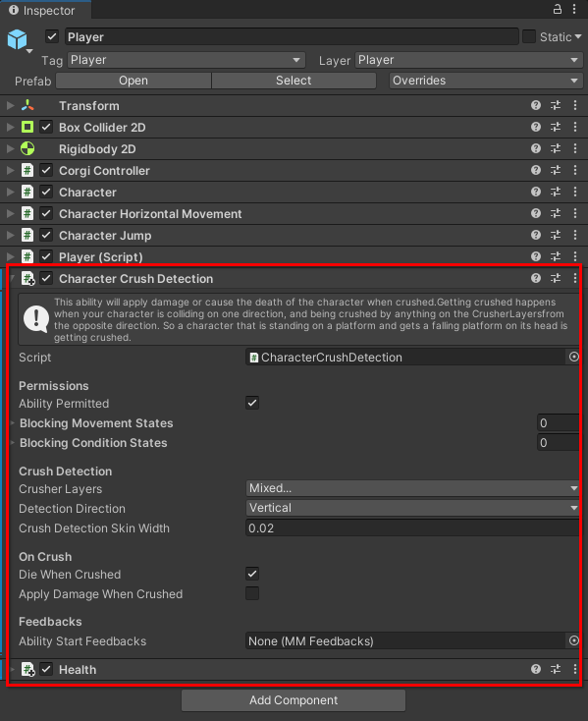Uncheck Ability Permitted
The image size is (588, 721).
pos(252,403)
